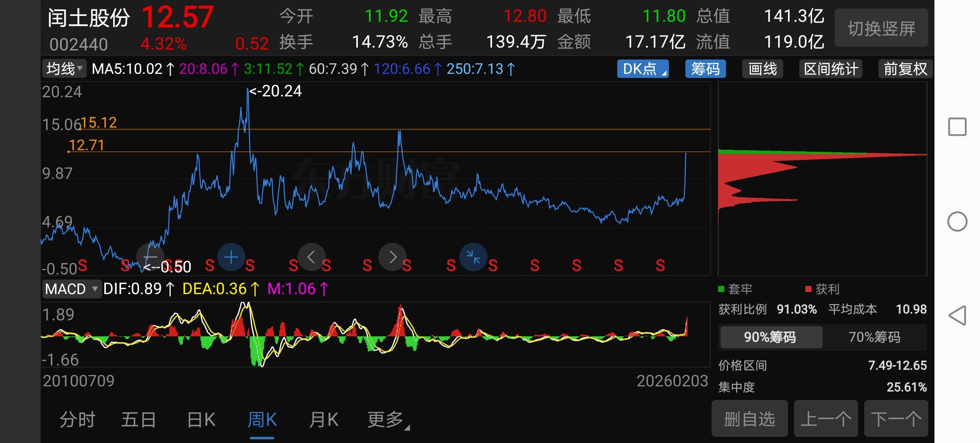Open the 均线 indicator dropdown
The height and width of the screenshot is (443, 980).
pyautogui.click(x=64, y=69)
